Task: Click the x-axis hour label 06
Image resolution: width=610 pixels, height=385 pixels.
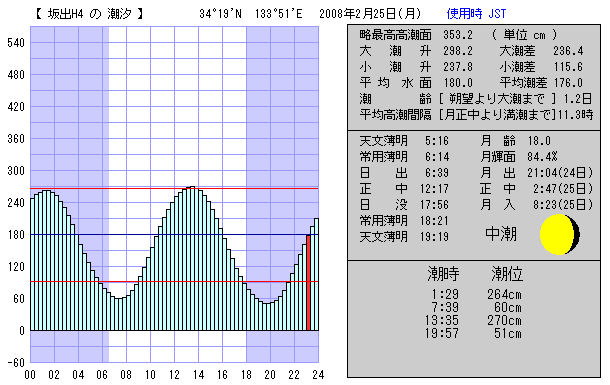Action: pyautogui.click(x=102, y=375)
